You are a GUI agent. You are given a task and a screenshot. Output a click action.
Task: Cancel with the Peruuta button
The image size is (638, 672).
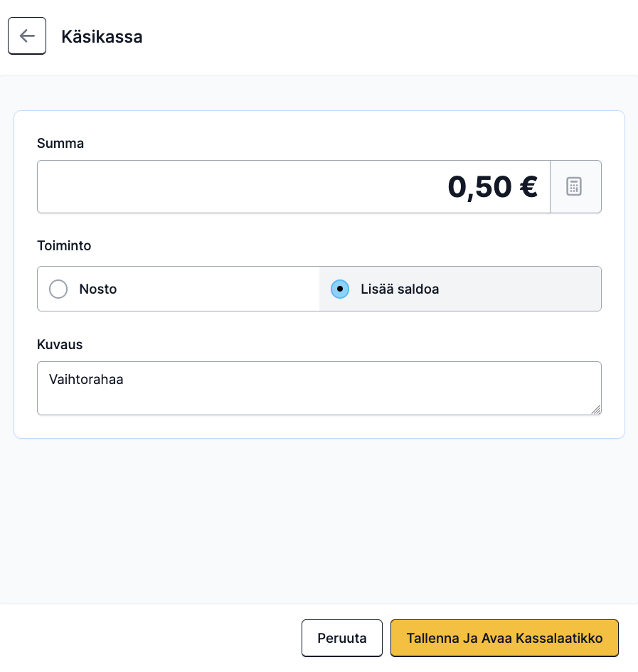tap(341, 638)
